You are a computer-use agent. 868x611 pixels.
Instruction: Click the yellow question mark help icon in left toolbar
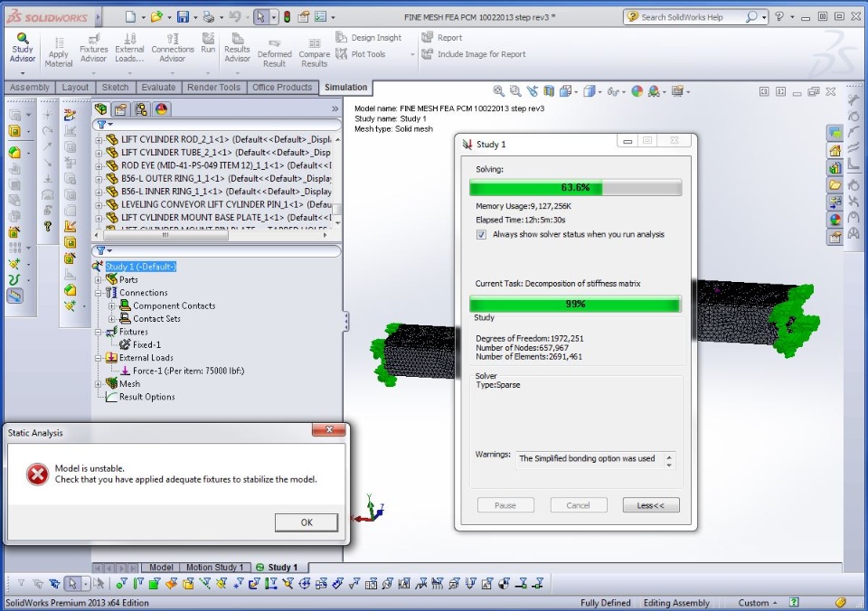click(48, 226)
